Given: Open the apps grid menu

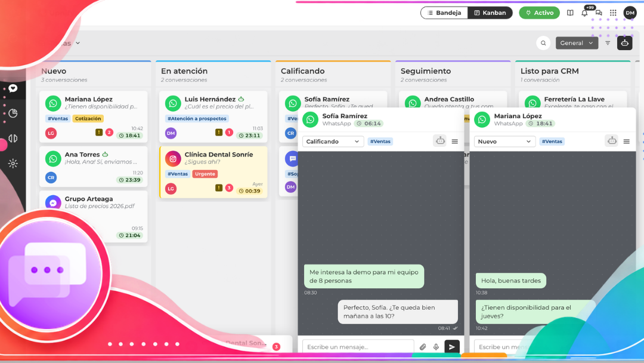Looking at the screenshot, I should click(x=613, y=13).
